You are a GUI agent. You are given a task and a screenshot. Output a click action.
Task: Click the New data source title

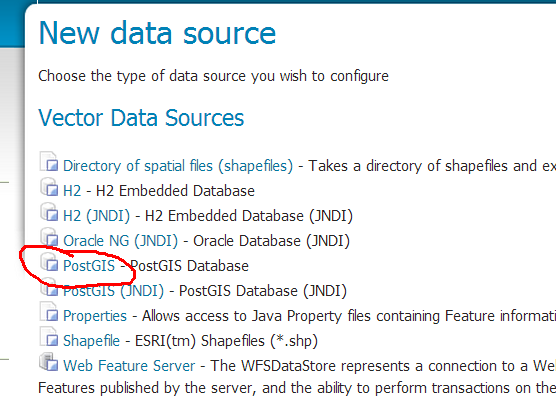pos(157,33)
